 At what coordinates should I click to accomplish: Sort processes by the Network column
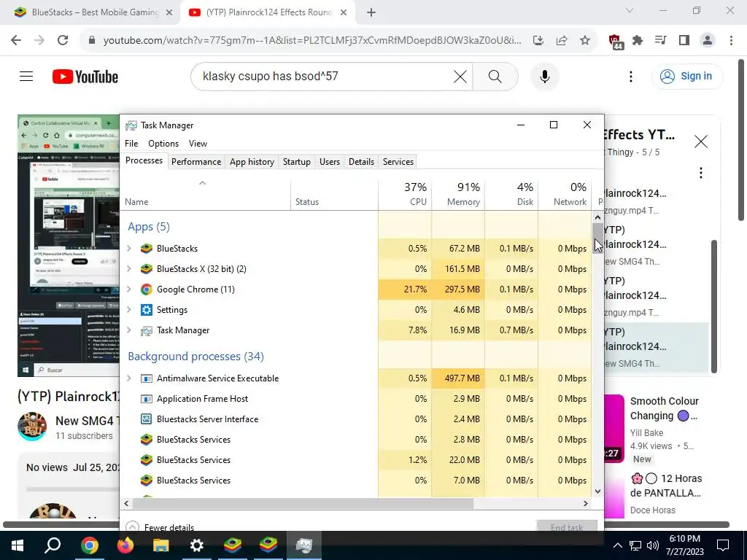click(x=565, y=195)
